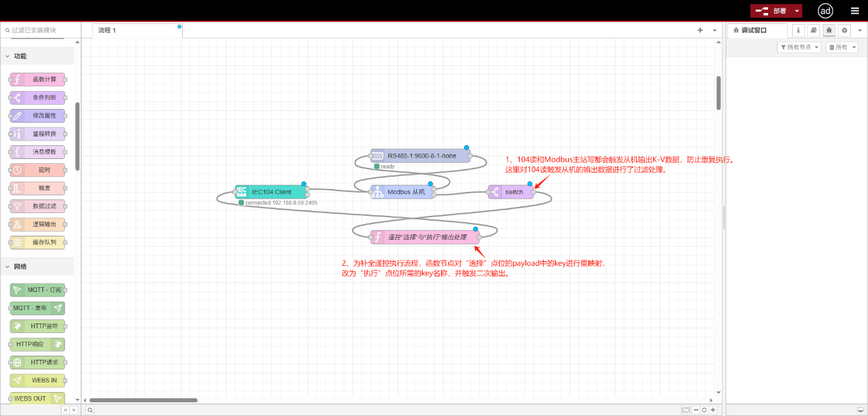Add a new flow tab with plus

coord(700,30)
